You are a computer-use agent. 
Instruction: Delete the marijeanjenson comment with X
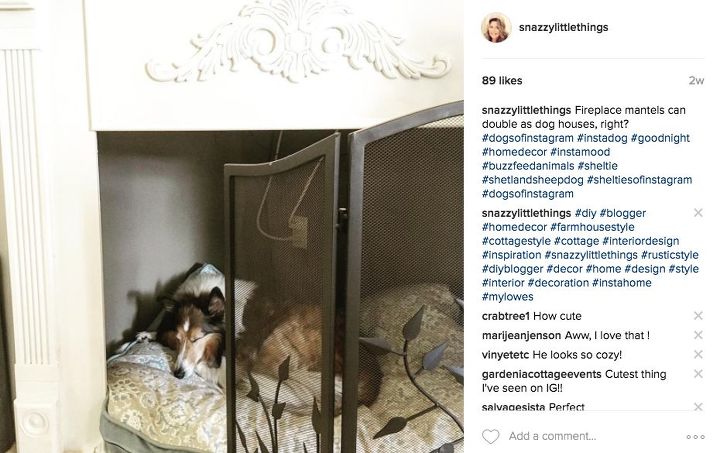(x=698, y=335)
